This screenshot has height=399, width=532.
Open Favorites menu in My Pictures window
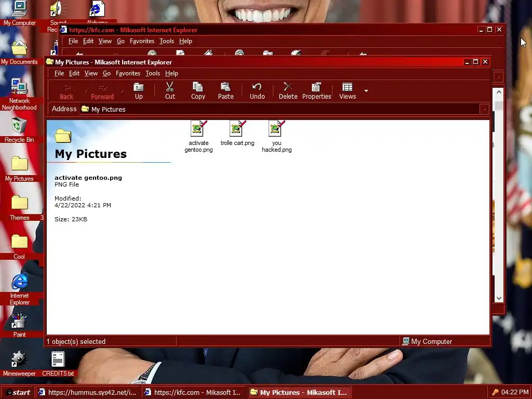128,73
